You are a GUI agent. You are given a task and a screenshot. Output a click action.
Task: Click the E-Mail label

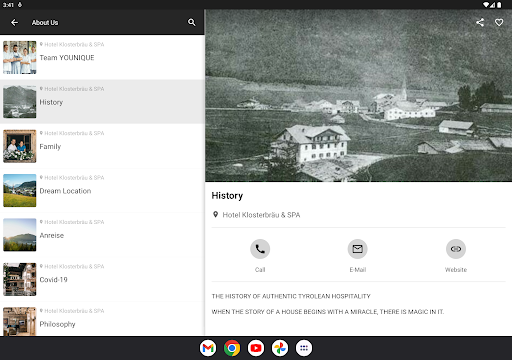click(x=358, y=270)
